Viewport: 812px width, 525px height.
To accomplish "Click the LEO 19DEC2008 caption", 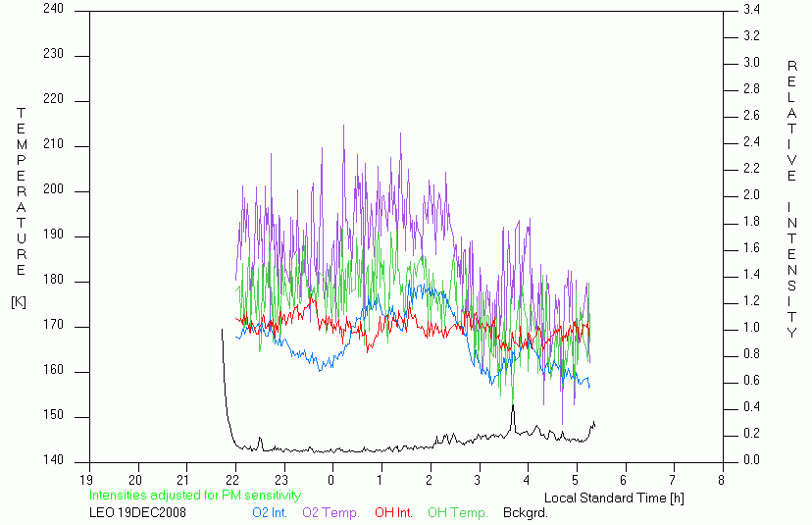I will 137,513.
